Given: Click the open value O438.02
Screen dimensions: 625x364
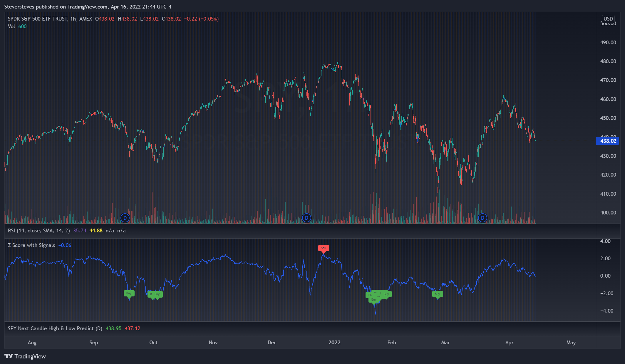Looking at the screenshot, I should pos(105,19).
